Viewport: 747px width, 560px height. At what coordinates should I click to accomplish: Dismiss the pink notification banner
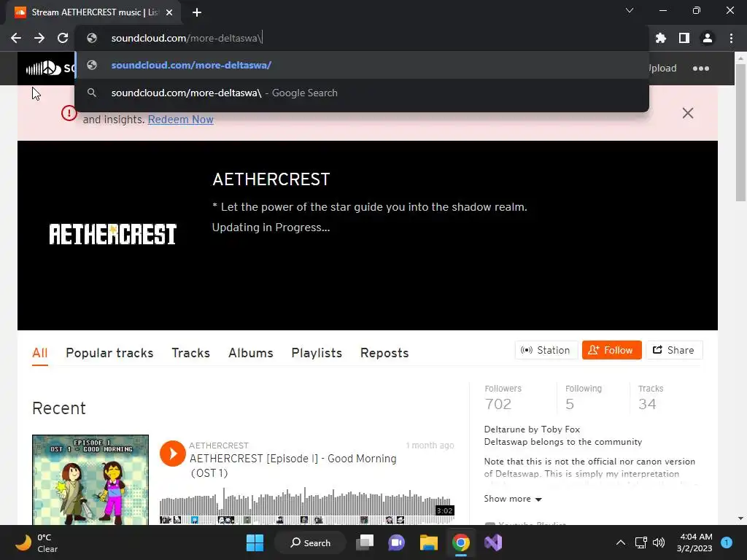coord(687,113)
